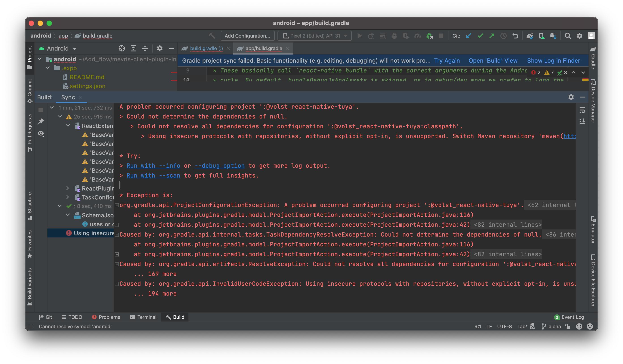
Task: Click the Try Again link
Action: coord(447,61)
